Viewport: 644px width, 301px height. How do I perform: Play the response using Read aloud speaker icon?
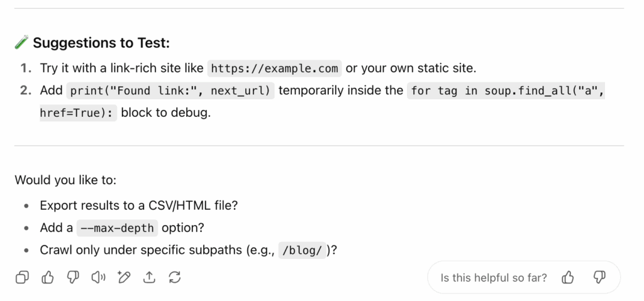99,278
